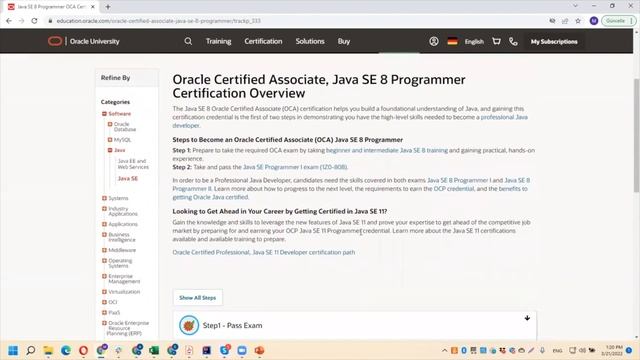Open File Explorer from taskbar
640x360 pixels.
(48, 351)
